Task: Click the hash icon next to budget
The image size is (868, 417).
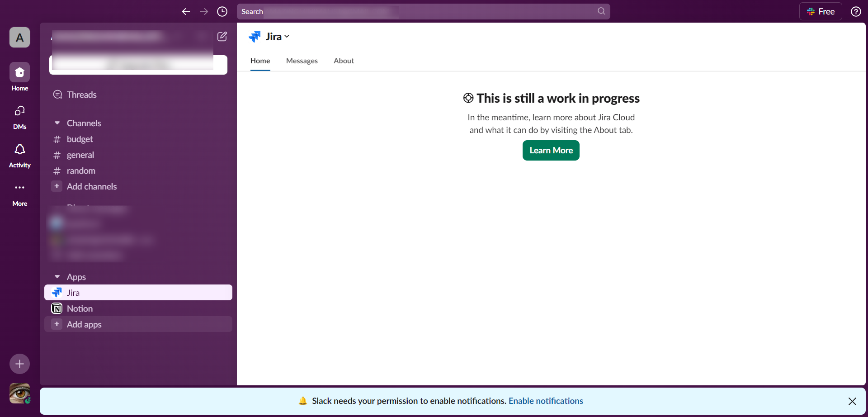Action: pos(57,139)
